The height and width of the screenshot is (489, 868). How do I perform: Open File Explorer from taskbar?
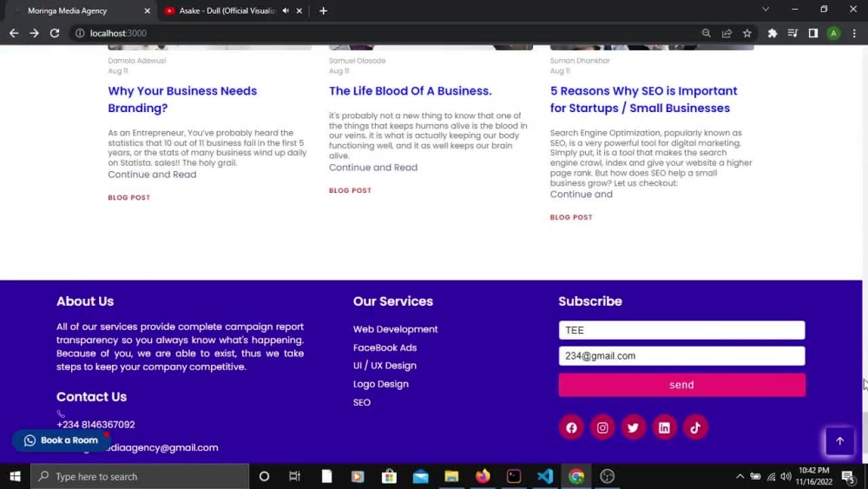(451, 476)
